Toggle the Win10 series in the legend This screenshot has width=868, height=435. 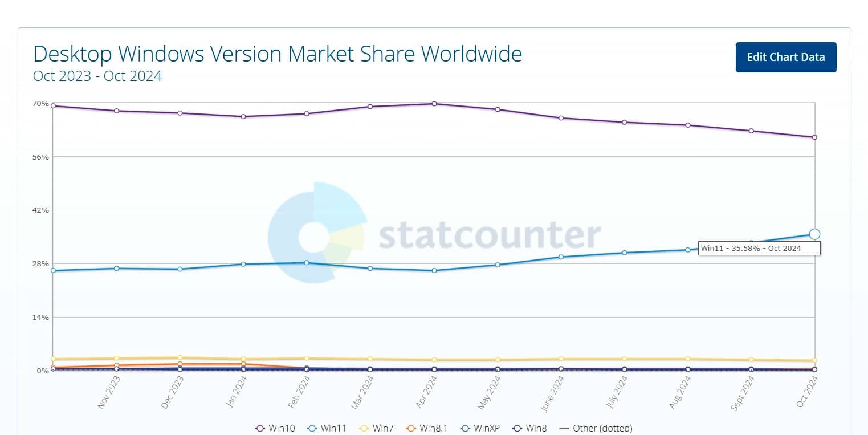coord(275,428)
